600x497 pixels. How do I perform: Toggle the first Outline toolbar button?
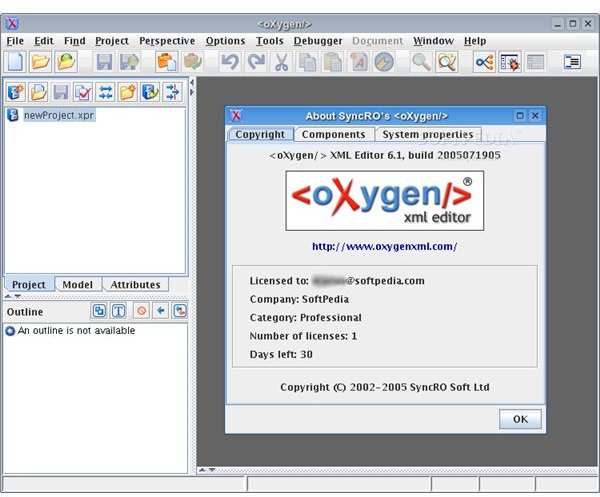[99, 311]
